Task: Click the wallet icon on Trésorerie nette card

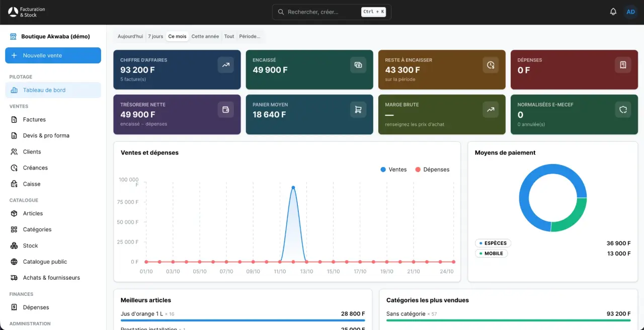Action: tap(226, 110)
